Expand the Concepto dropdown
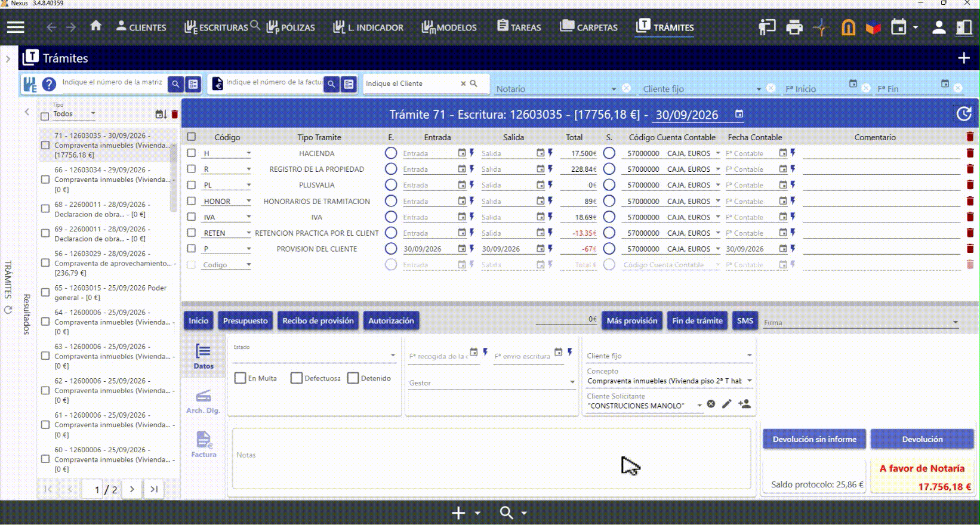Screen dimensions: 980x525 pyautogui.click(x=750, y=381)
